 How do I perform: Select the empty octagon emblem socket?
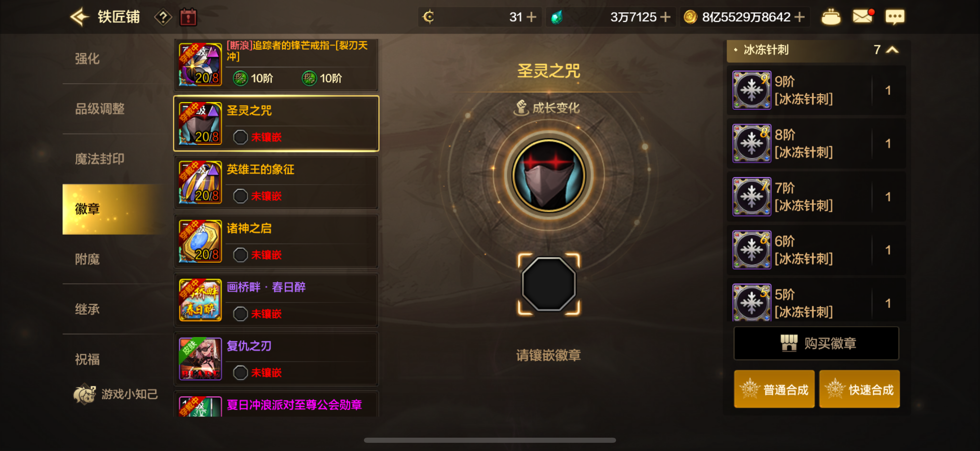pyautogui.click(x=548, y=284)
